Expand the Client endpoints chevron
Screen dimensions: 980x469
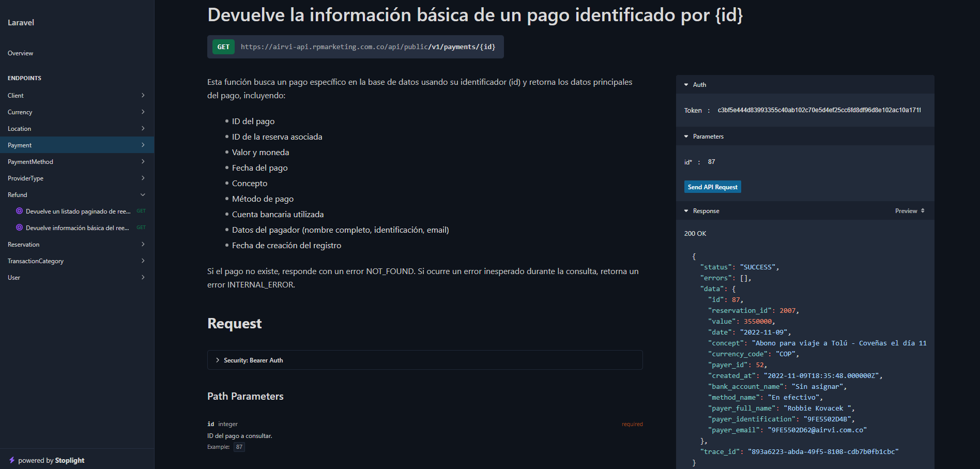tap(143, 96)
